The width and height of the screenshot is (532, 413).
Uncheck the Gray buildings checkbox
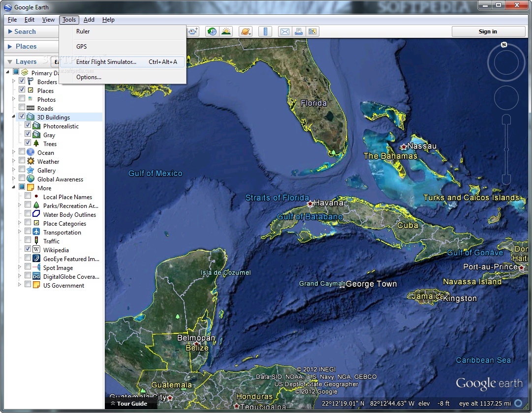[28, 134]
